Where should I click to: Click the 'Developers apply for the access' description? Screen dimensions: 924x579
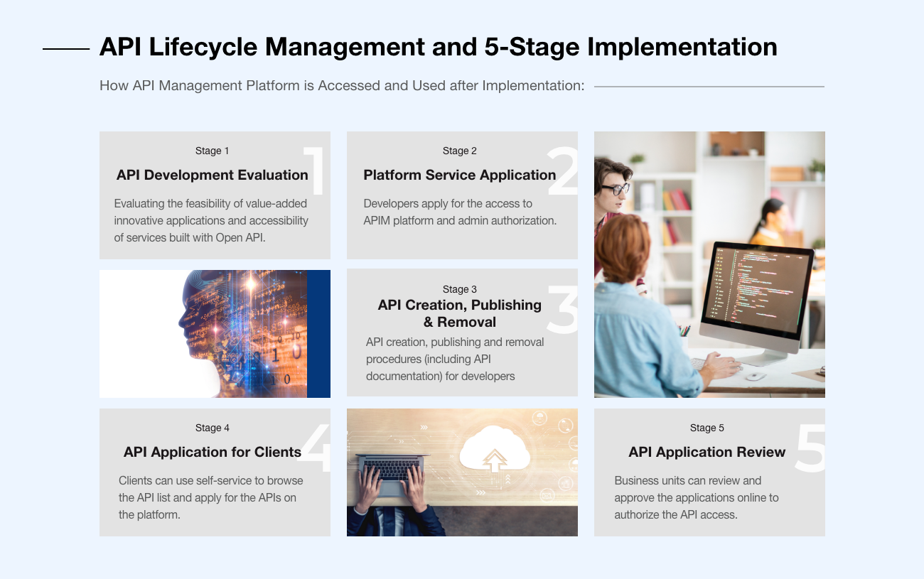pyautogui.click(x=460, y=212)
